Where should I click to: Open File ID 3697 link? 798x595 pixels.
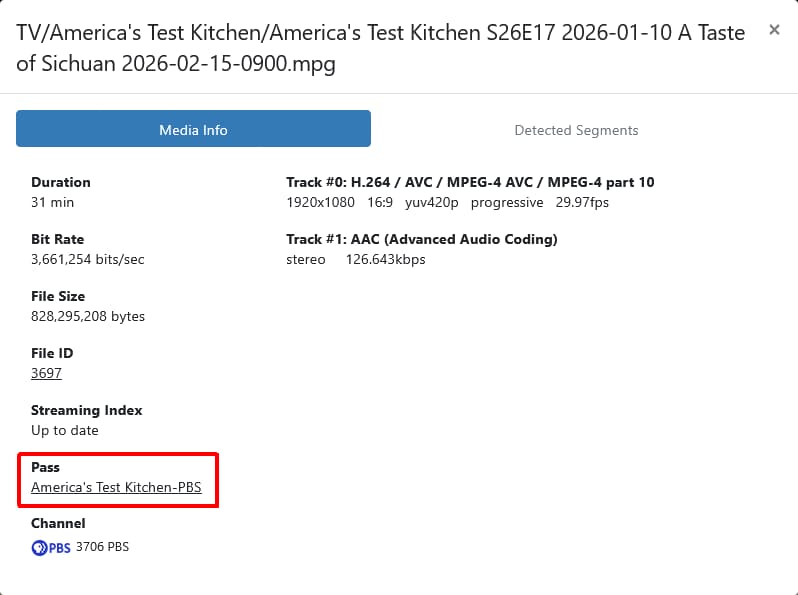tap(46, 373)
